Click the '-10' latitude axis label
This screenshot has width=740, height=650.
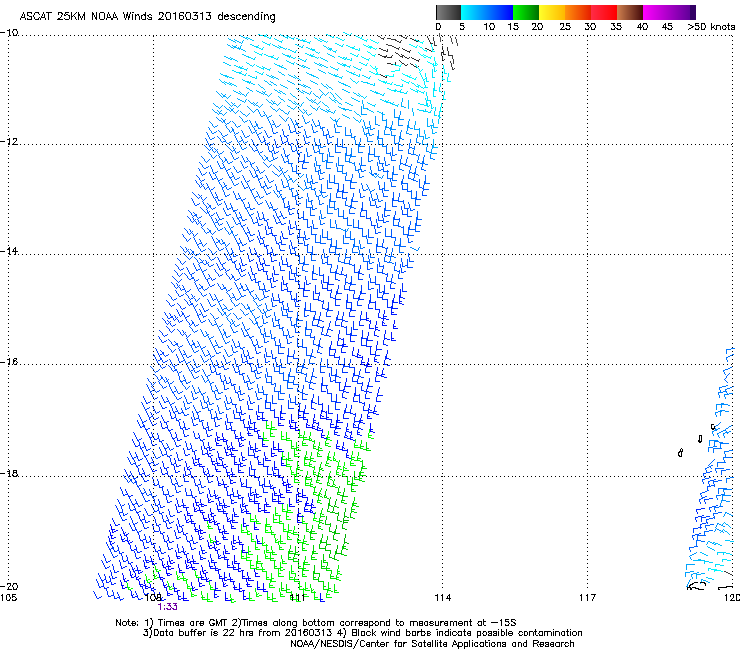click(x=9, y=33)
